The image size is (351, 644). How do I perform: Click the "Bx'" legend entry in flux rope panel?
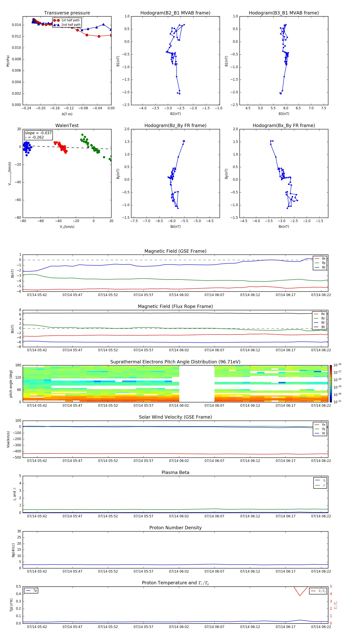(320, 314)
